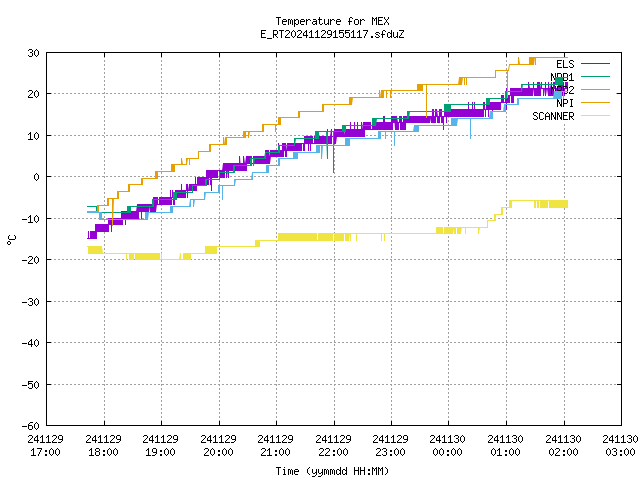This screenshot has height=480, width=640.
Task: Click the purple ELS legend line
Action: click(595, 64)
